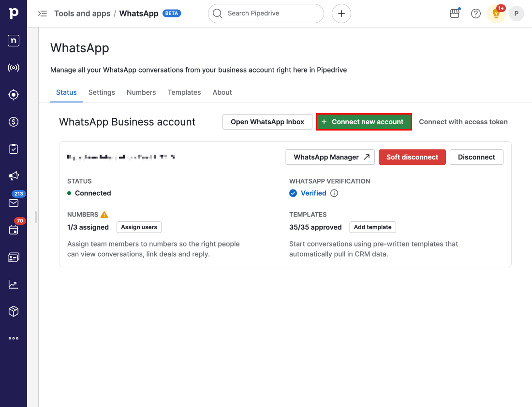Click the quick add plus button
The width and height of the screenshot is (532, 407).
[341, 14]
